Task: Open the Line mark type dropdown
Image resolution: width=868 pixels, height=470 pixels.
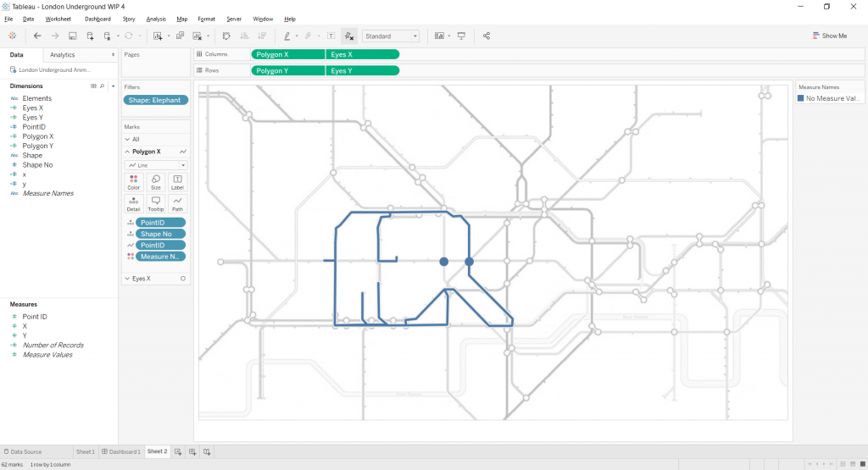Action: [x=156, y=165]
